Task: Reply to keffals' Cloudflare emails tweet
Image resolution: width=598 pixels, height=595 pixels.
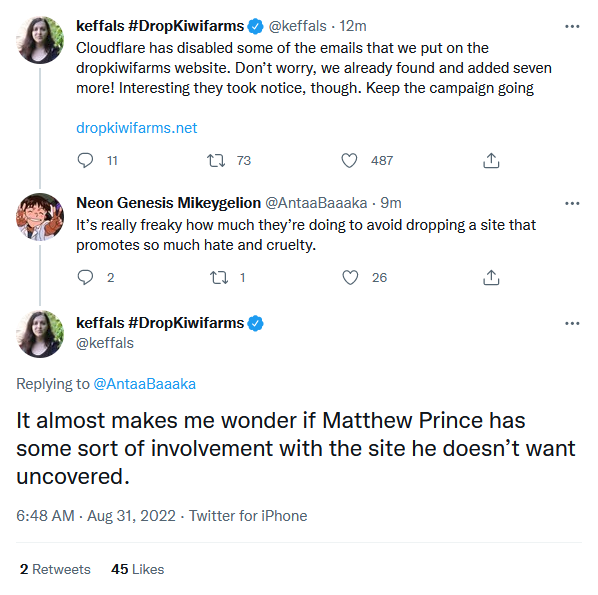Action: tap(85, 161)
